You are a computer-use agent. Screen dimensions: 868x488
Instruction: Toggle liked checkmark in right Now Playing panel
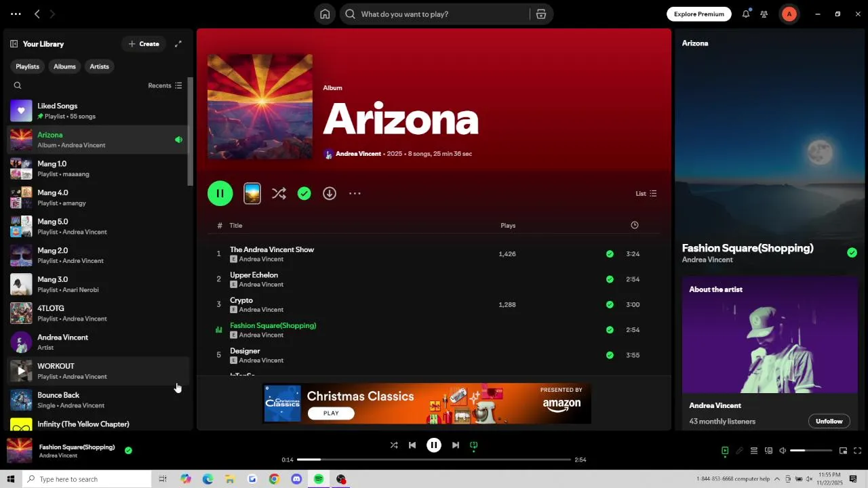coord(852,253)
